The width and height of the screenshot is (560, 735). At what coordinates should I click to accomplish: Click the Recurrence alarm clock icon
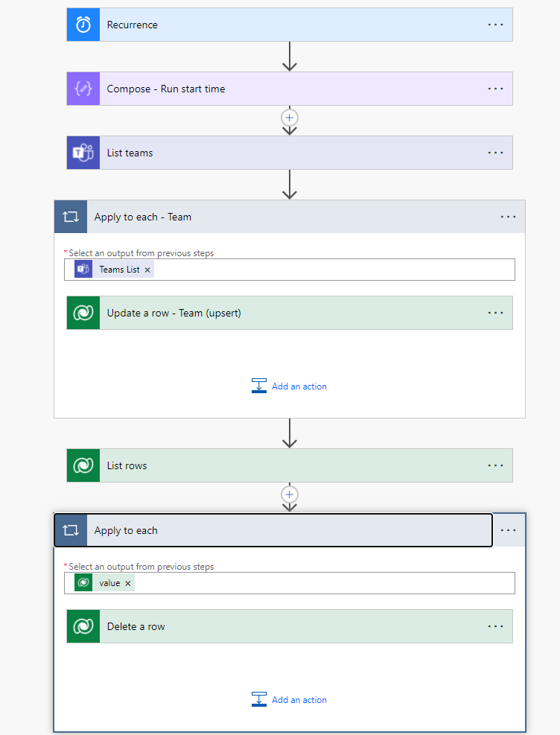(x=83, y=25)
